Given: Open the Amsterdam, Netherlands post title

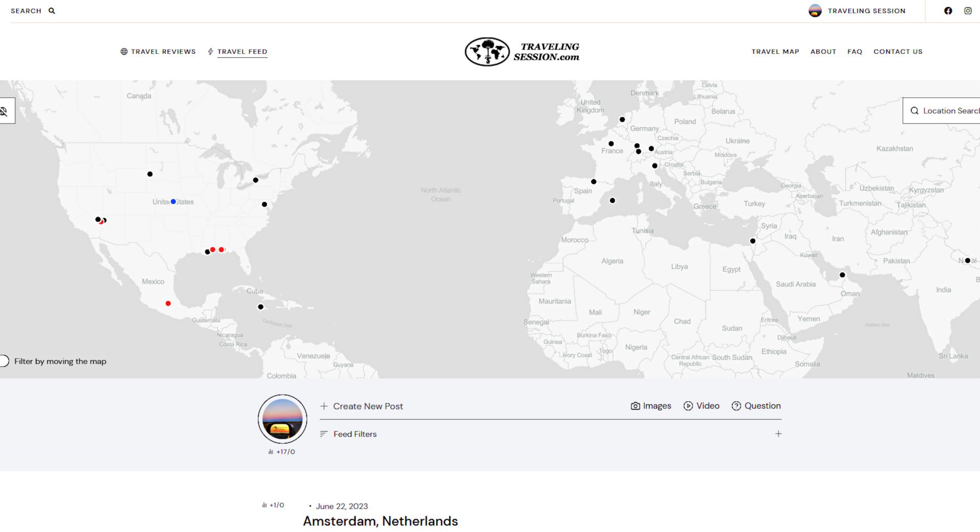Looking at the screenshot, I should (380, 521).
